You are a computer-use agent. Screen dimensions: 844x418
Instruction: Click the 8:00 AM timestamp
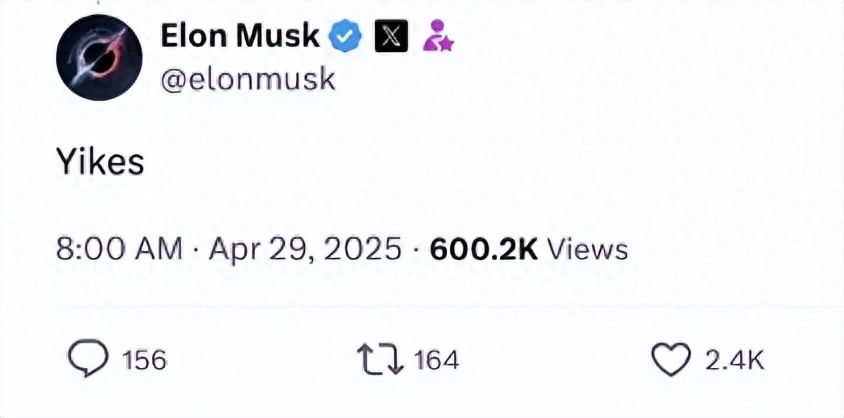pos(119,250)
